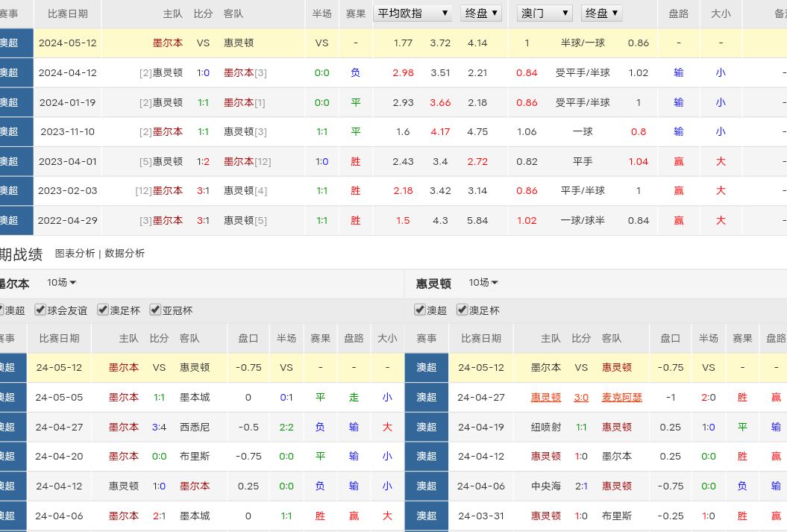Screen dimensions: 787x532
Task: Toggle 澳足杯 checkbox in 惠灵顿 section
Action: [x=463, y=310]
